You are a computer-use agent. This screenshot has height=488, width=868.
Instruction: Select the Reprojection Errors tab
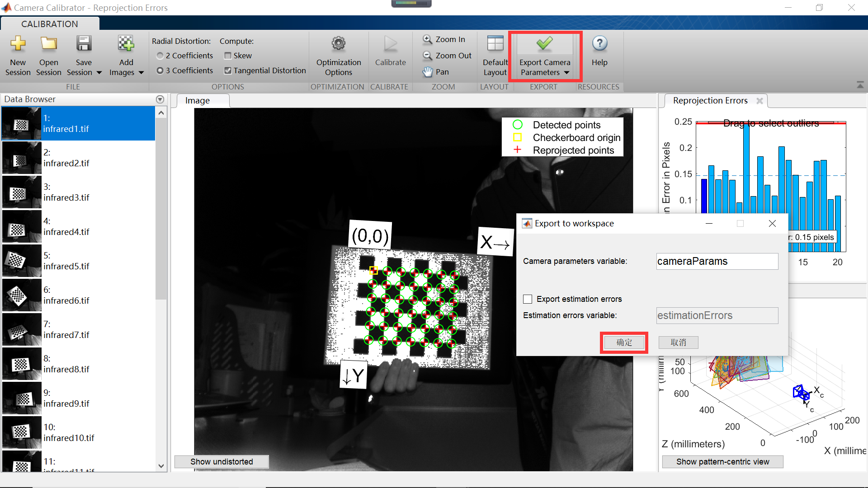coord(710,101)
